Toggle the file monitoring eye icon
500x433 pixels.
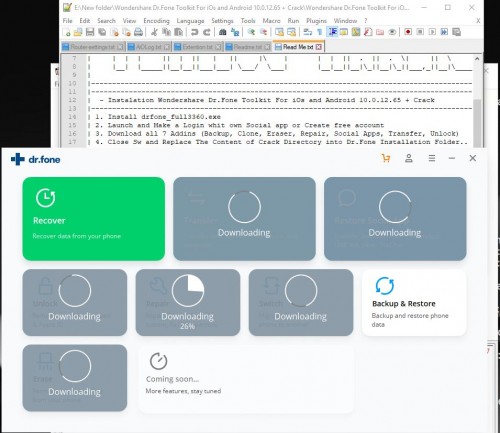coord(392,32)
